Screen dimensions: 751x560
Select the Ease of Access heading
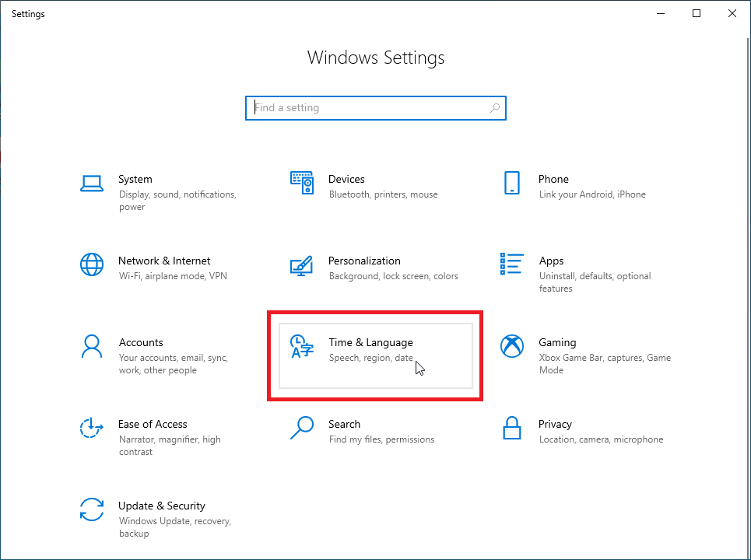[x=153, y=424]
